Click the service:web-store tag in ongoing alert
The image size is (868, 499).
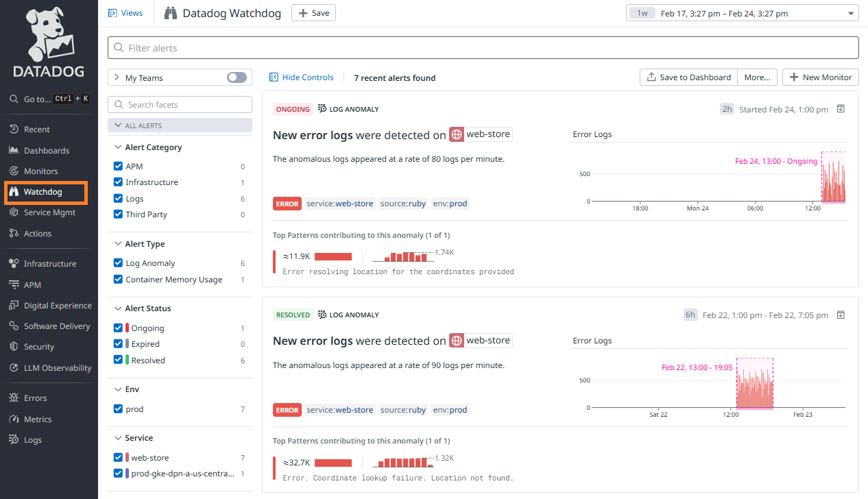pos(340,204)
